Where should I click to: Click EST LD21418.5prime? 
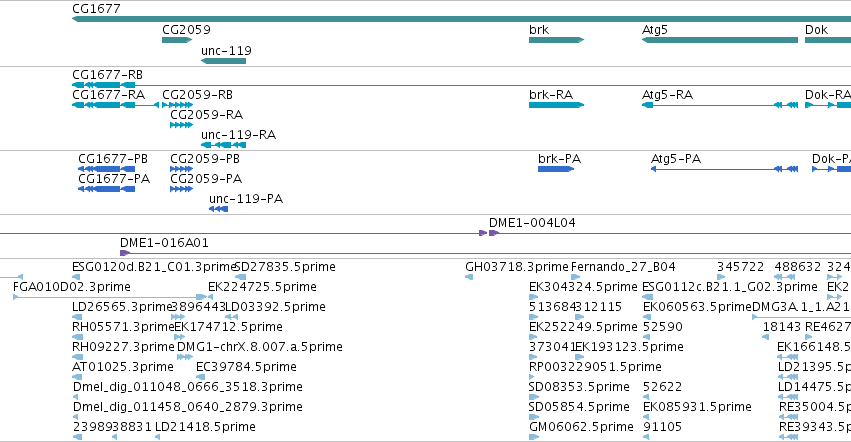point(205,428)
